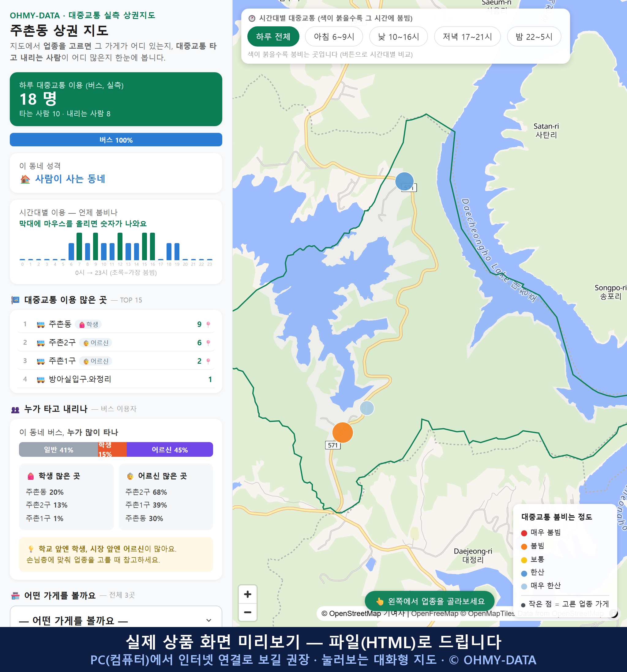Click the 571 road shield near orange circle
This screenshot has width=627, height=672.
coord(332,445)
